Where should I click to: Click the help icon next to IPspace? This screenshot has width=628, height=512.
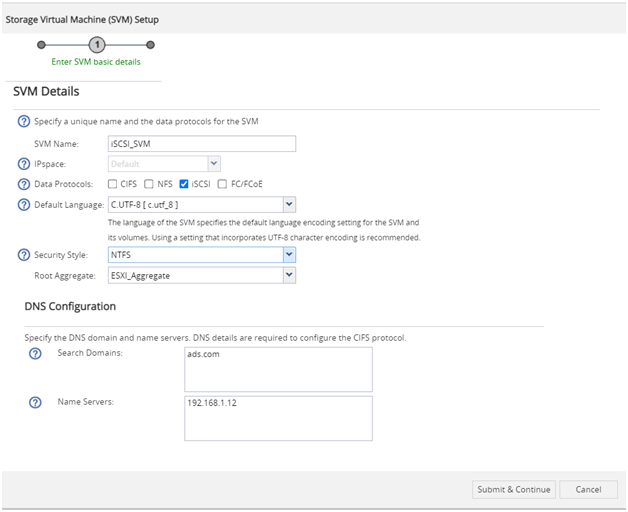click(24, 164)
